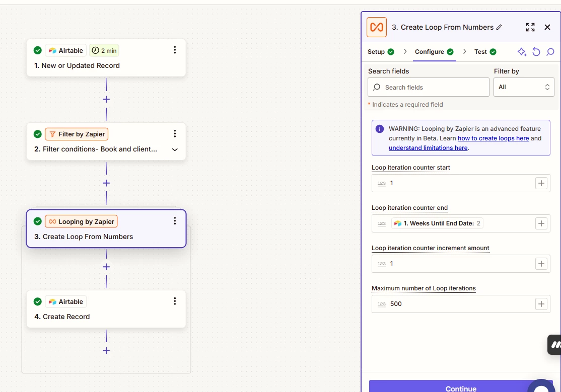Image resolution: width=561 pixels, height=392 pixels.
Task: Click green check status on Create Record step
Action: pos(38,301)
